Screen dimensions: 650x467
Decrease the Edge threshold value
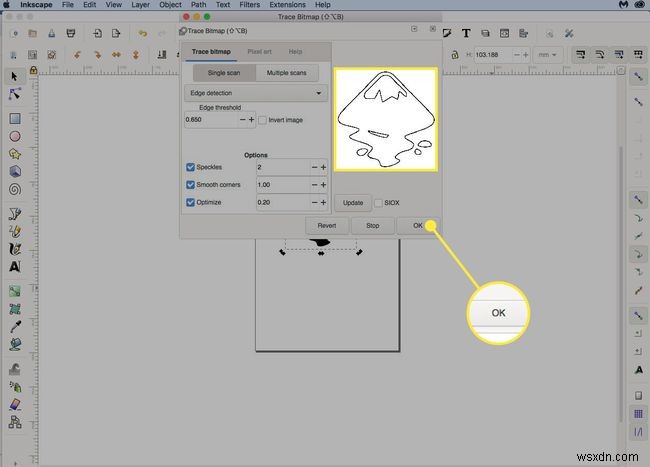click(x=243, y=120)
